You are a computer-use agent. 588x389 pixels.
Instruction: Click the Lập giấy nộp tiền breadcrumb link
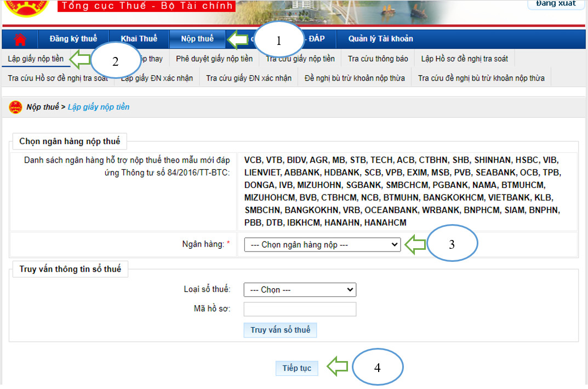(x=98, y=107)
